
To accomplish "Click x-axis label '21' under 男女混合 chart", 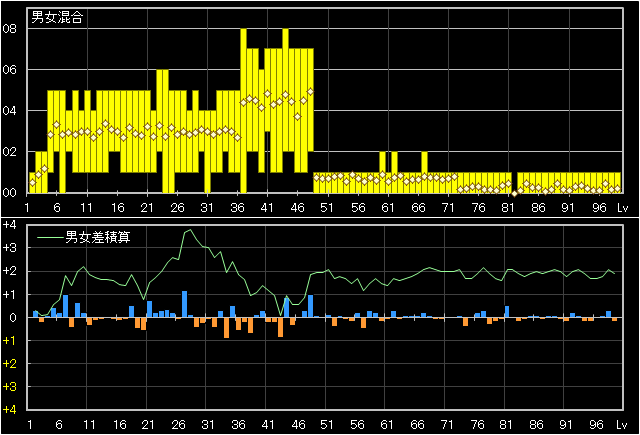I will 147,208.
